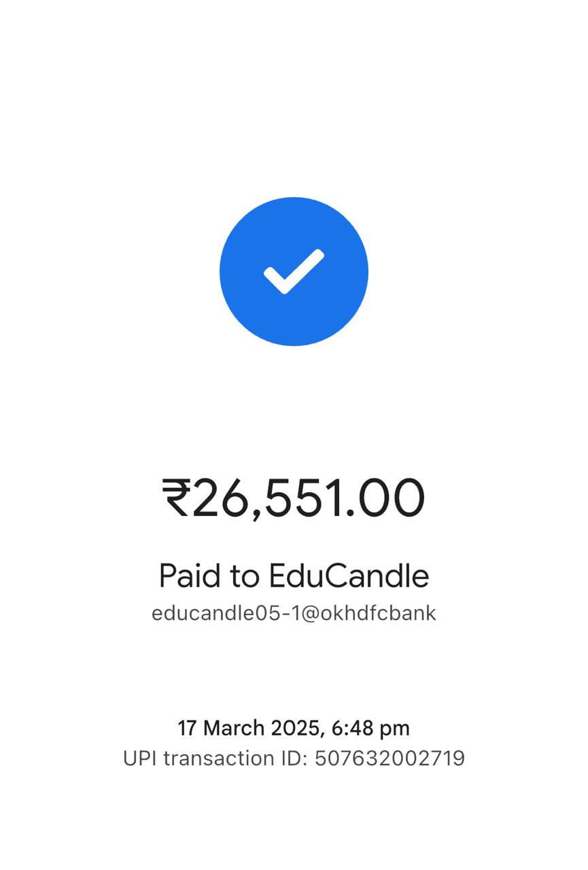
Task: Click the pm marker after the time
Action: click(394, 728)
